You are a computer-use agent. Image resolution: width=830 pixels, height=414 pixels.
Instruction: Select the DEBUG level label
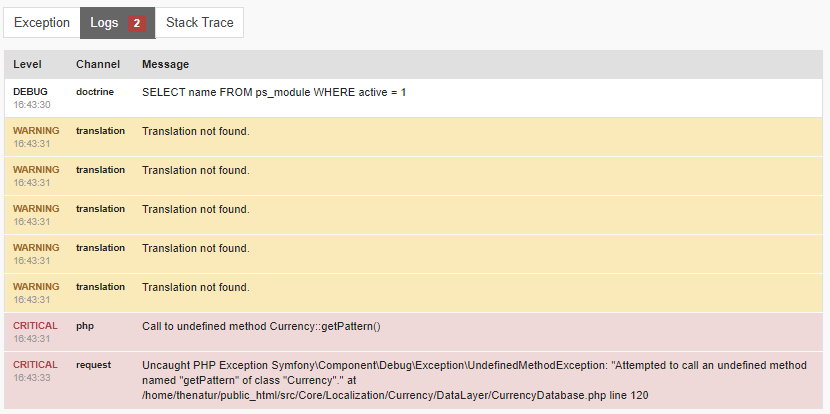point(30,92)
